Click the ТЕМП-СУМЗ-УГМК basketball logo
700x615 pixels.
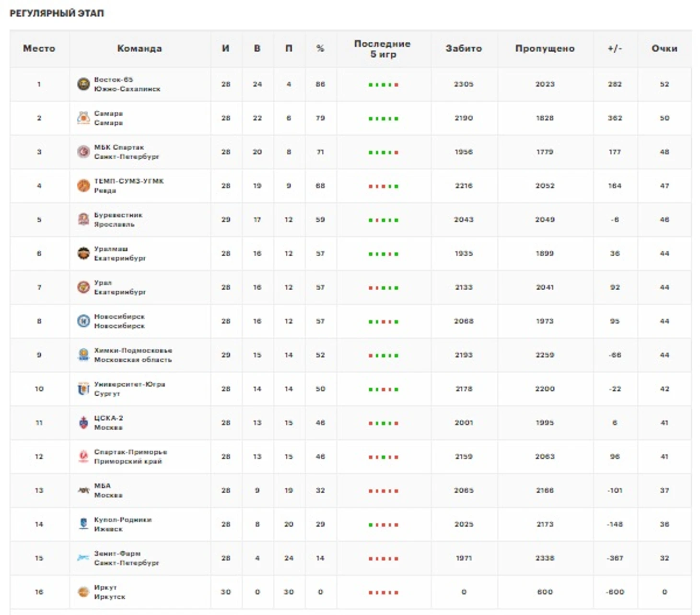(83, 186)
